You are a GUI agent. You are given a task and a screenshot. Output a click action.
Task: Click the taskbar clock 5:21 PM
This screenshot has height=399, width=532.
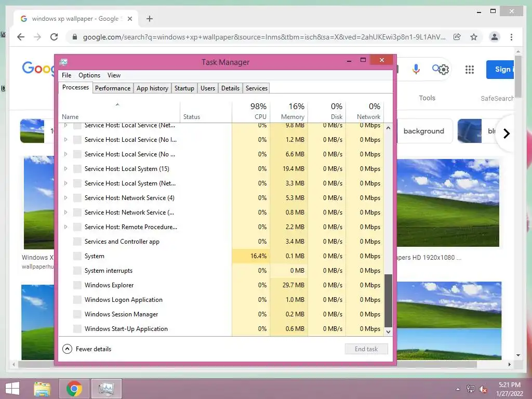(509, 385)
